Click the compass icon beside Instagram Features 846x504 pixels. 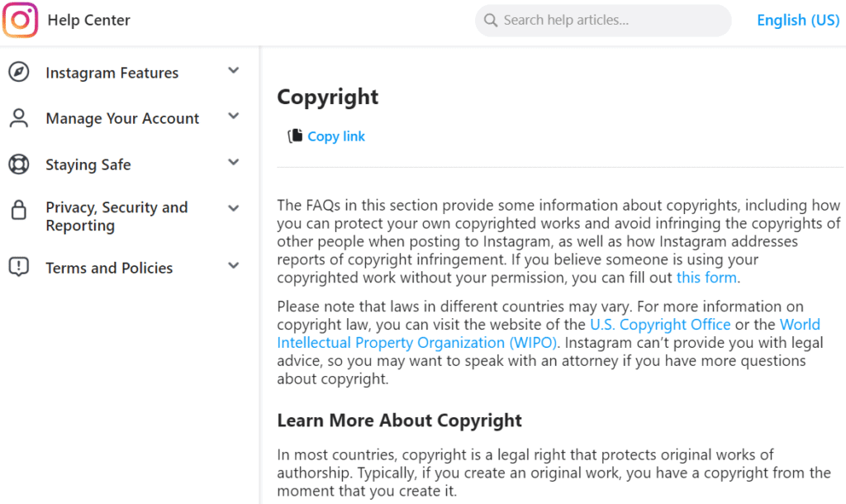click(18, 73)
